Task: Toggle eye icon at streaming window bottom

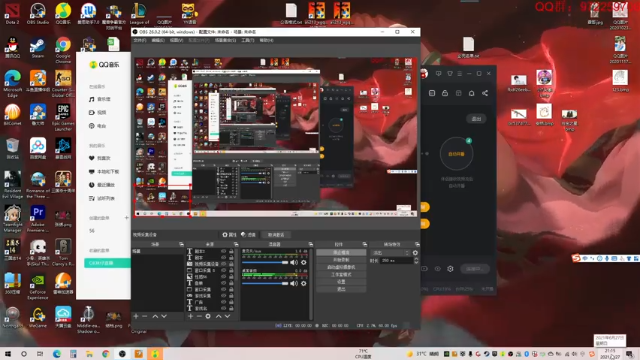Action: pyautogui.click(x=438, y=269)
